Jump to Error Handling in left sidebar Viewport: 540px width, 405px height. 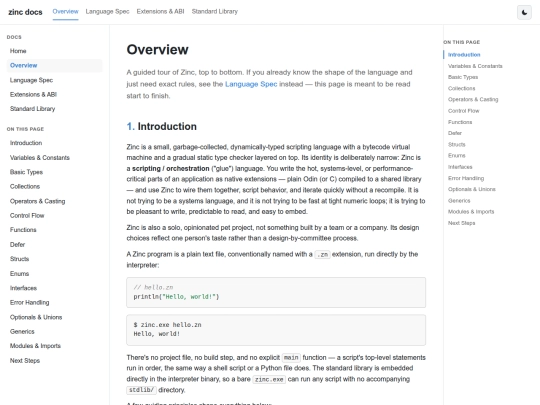coord(54,303)
